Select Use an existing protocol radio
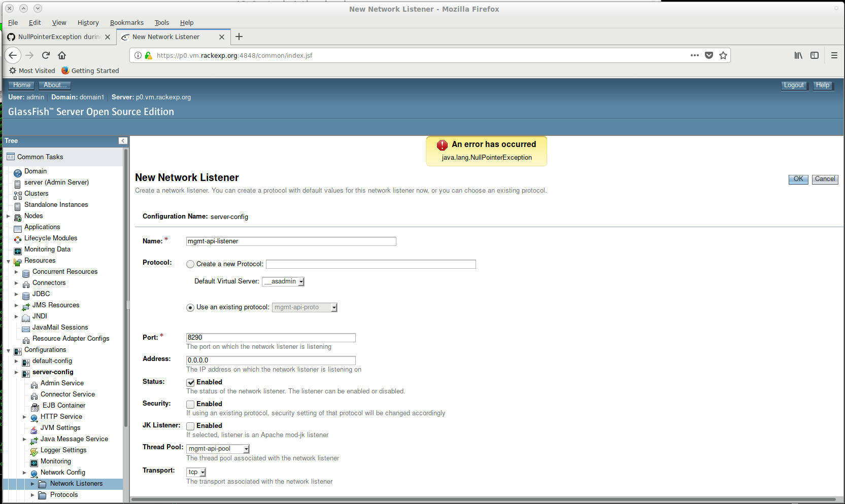The height and width of the screenshot is (504, 845). (190, 308)
